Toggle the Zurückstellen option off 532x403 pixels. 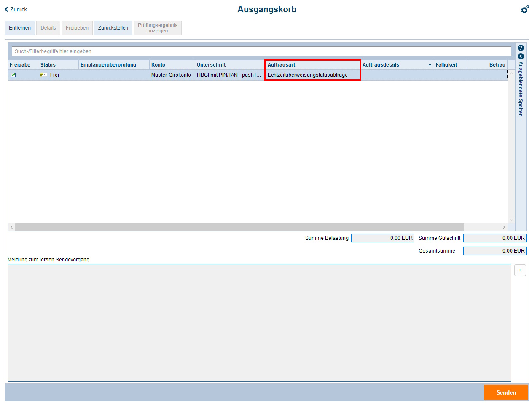coord(113,27)
